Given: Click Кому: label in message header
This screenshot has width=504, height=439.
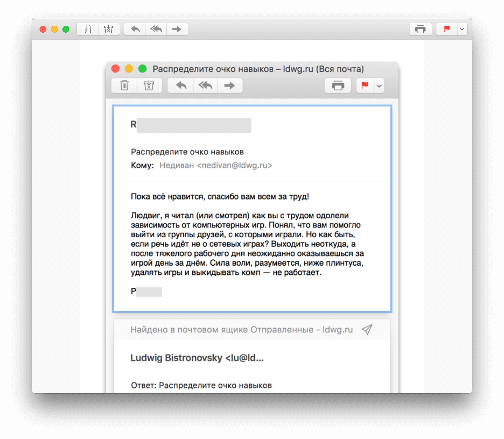Looking at the screenshot, I should click(x=142, y=165).
